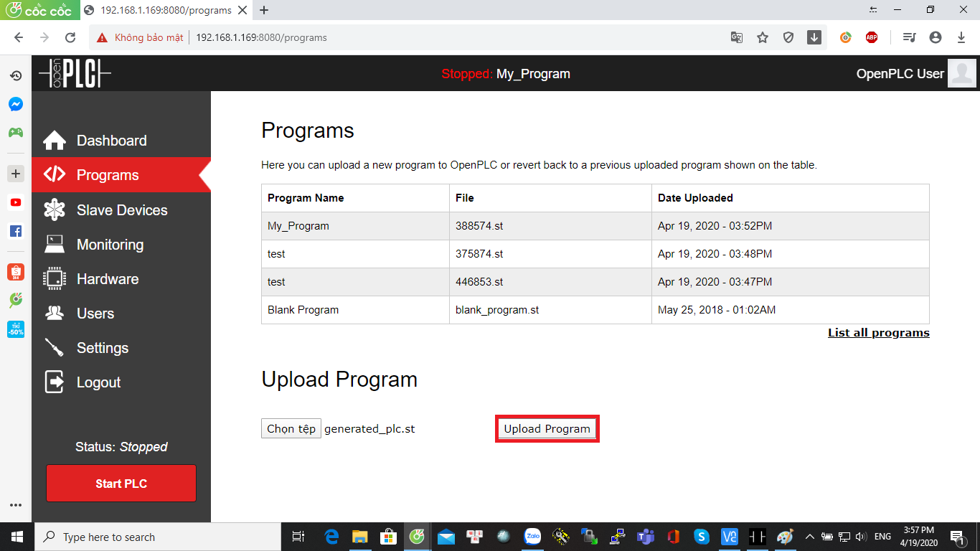The width and height of the screenshot is (980, 551).
Task: Open YouTube shortcut in side panel
Action: coord(16,202)
